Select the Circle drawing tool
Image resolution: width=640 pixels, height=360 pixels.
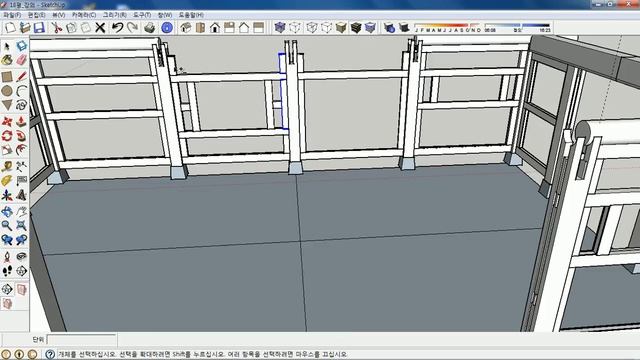pos(7,91)
